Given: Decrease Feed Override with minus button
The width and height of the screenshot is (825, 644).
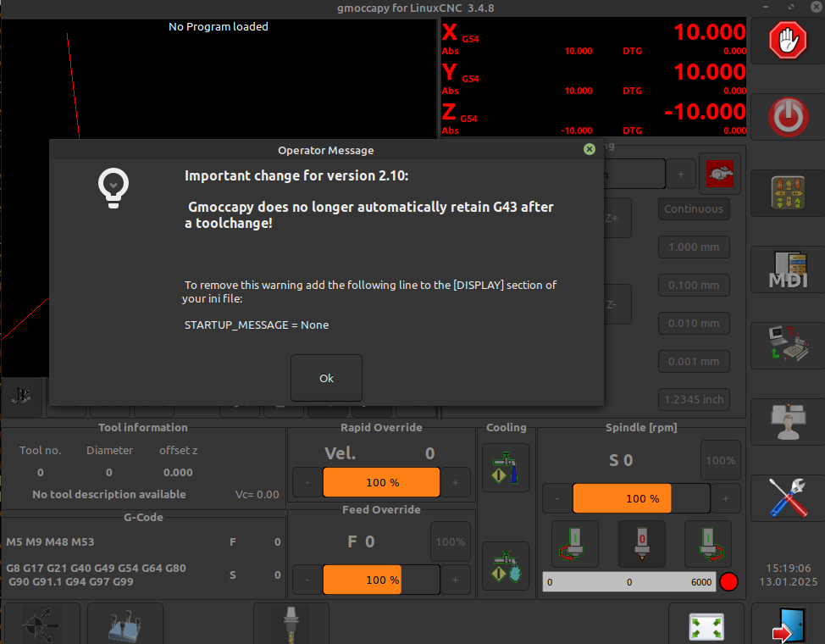Looking at the screenshot, I should click(307, 580).
